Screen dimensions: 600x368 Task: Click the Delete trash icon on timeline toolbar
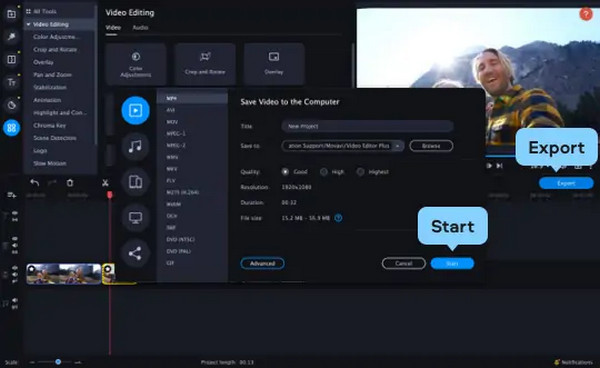click(70, 183)
